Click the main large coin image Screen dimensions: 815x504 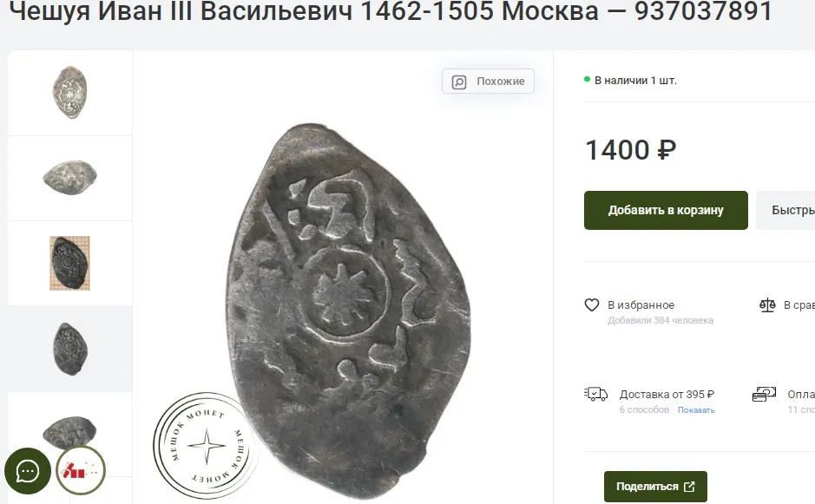347,311
